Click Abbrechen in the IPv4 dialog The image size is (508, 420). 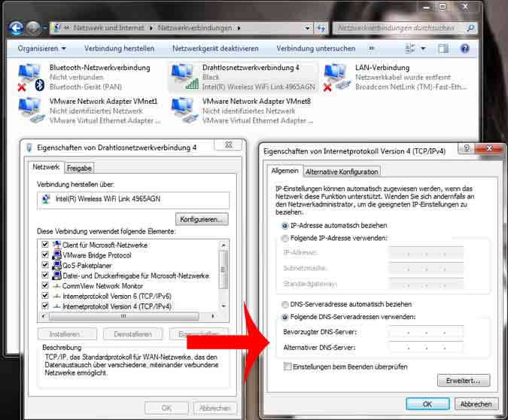(476, 404)
